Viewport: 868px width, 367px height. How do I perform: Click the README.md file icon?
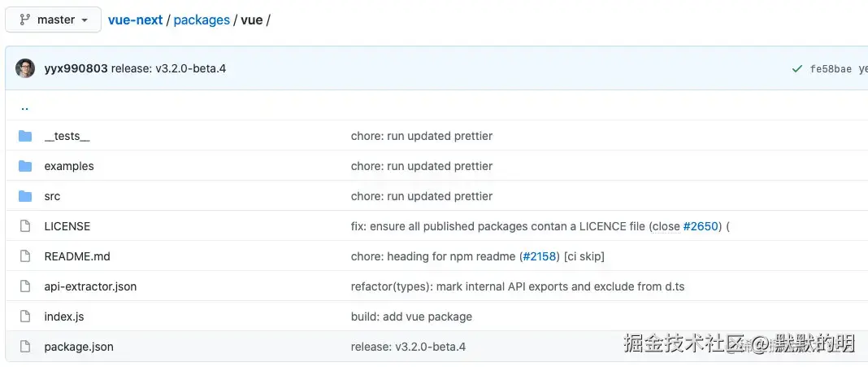[x=25, y=256]
